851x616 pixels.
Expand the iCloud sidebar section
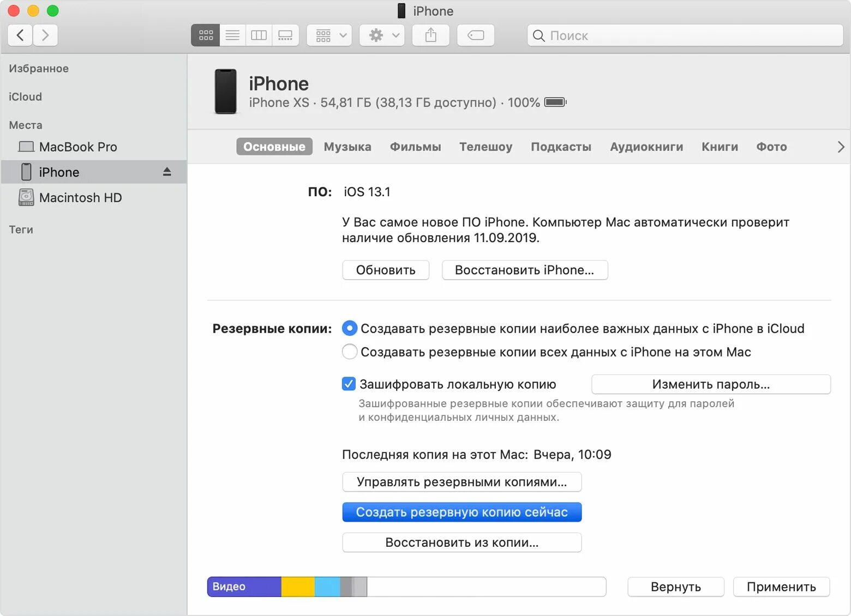[25, 96]
